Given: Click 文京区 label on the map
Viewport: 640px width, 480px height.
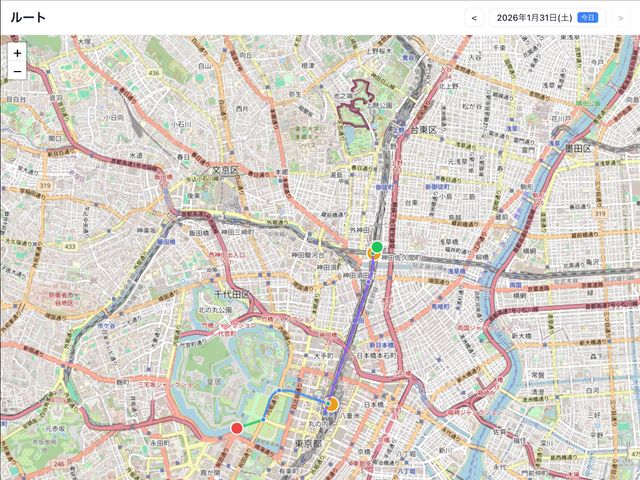Looking at the screenshot, I should [224, 170].
